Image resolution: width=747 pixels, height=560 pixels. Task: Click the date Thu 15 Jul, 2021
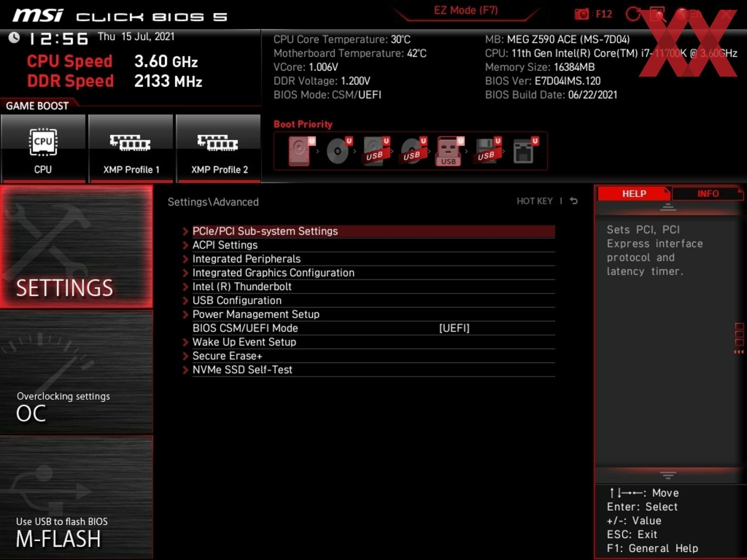(x=136, y=37)
